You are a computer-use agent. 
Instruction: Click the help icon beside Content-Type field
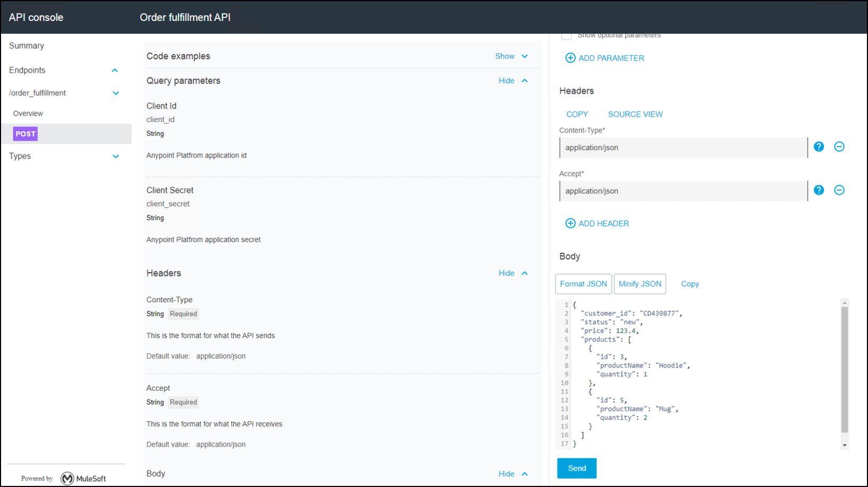click(819, 147)
